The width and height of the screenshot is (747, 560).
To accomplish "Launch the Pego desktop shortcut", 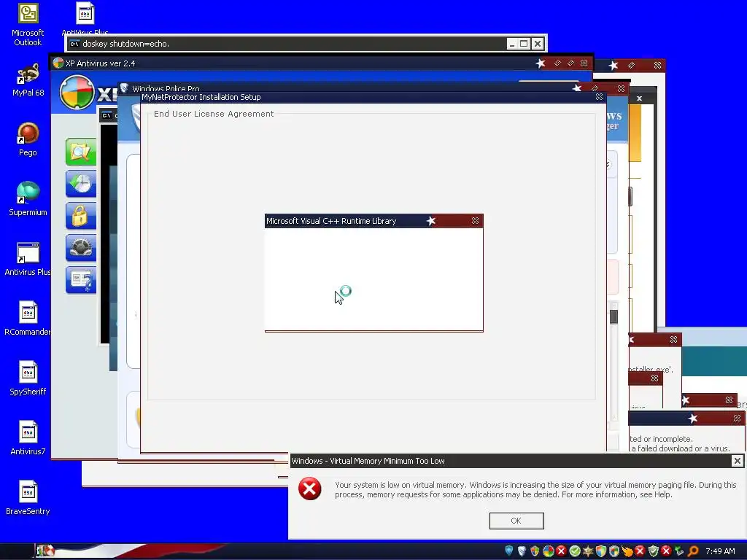I will 28,133.
